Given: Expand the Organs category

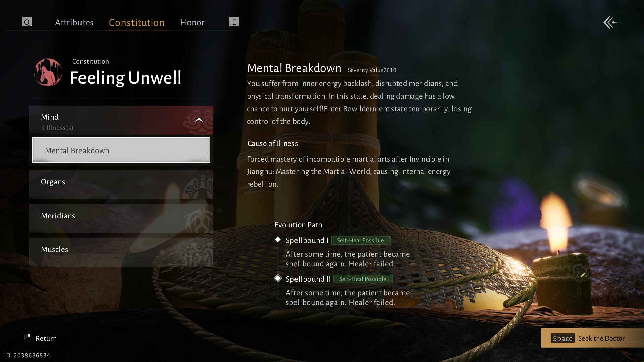Looking at the screenshot, I should point(121,185).
